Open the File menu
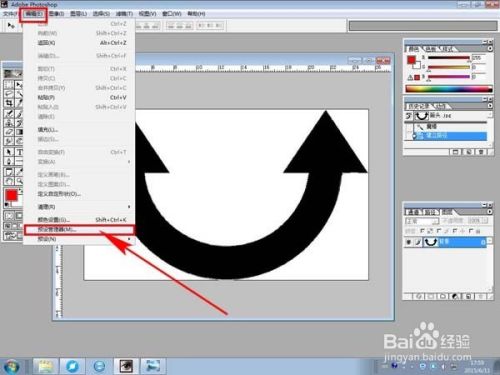The height and width of the screenshot is (375, 500). pyautogui.click(x=10, y=14)
